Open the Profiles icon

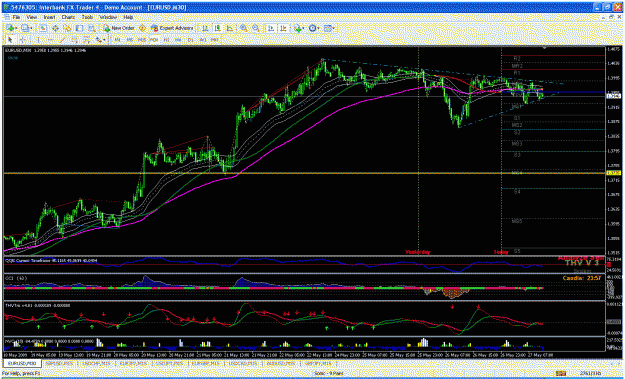coord(25,28)
